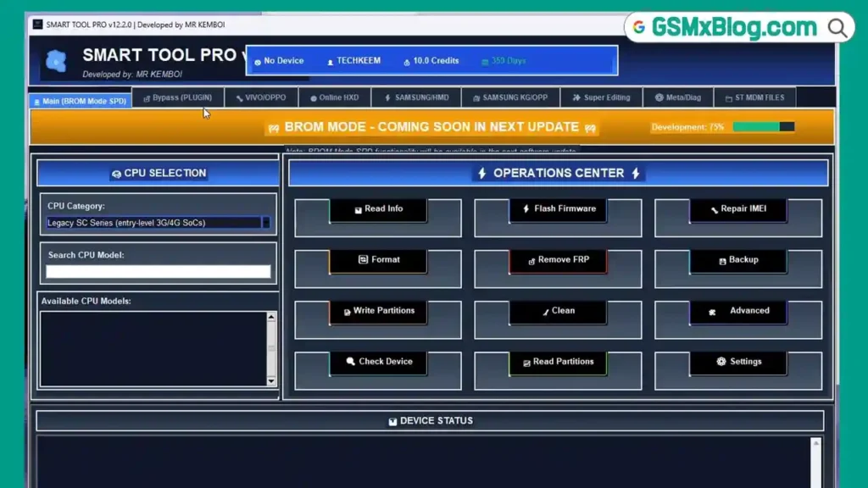Click the CPU SELECTION panel header
This screenshot has width=868, height=488.
[x=158, y=173]
